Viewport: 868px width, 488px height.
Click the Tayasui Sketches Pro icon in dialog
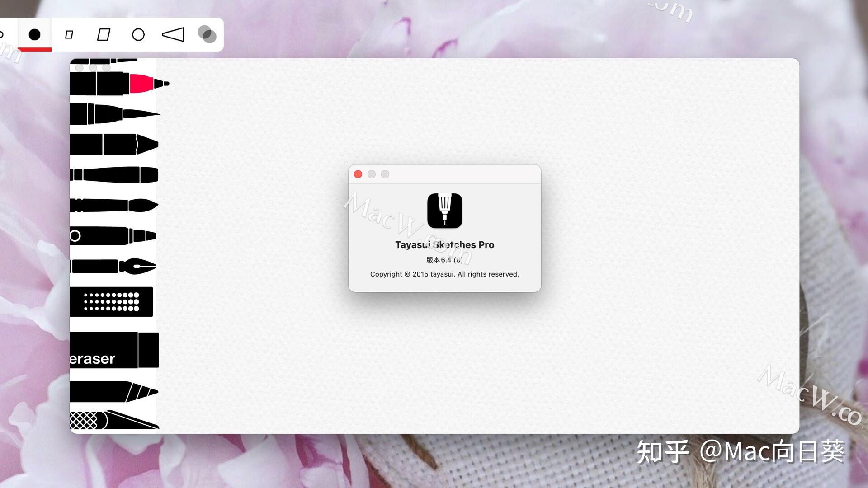[444, 211]
